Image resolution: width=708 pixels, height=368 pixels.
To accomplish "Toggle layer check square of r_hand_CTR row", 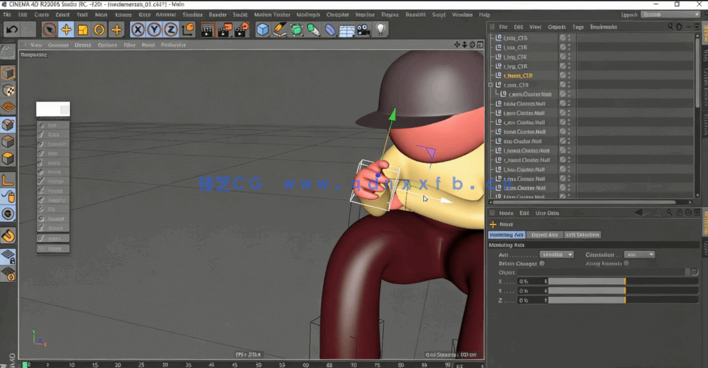I will click(x=563, y=75).
